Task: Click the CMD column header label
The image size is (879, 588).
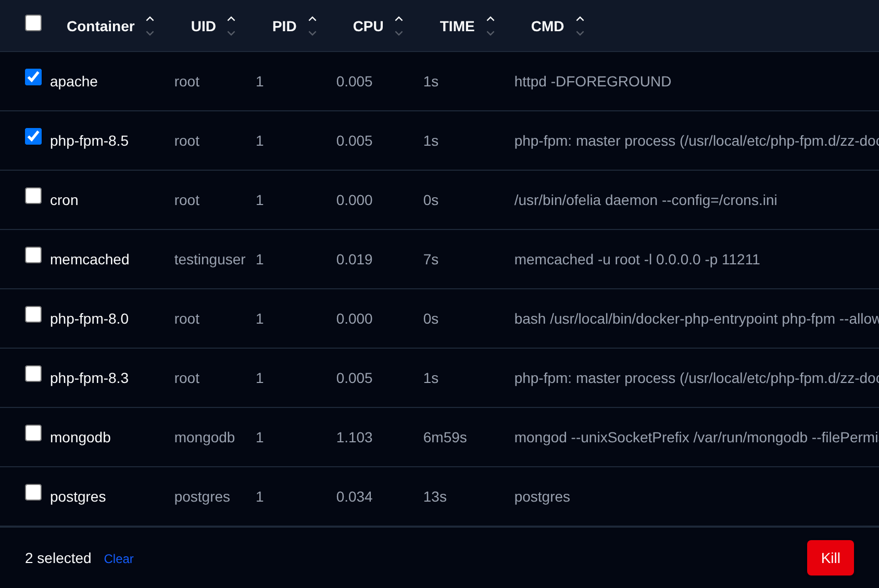Action: pyautogui.click(x=547, y=26)
